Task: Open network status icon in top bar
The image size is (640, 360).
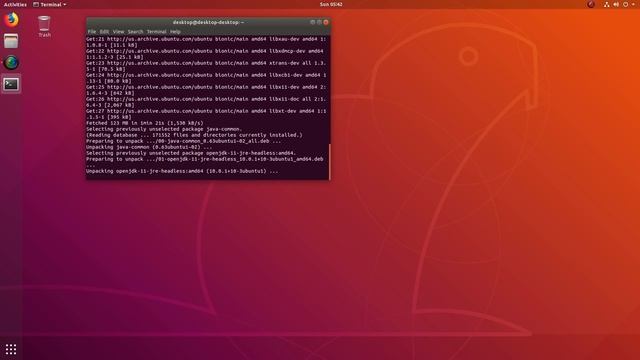Action: coord(607,4)
